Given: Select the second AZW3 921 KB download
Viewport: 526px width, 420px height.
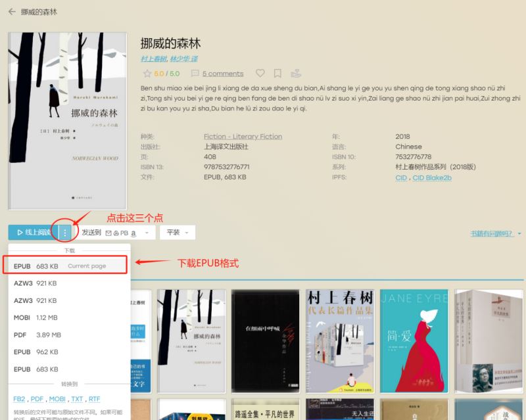Looking at the screenshot, I should point(69,300).
